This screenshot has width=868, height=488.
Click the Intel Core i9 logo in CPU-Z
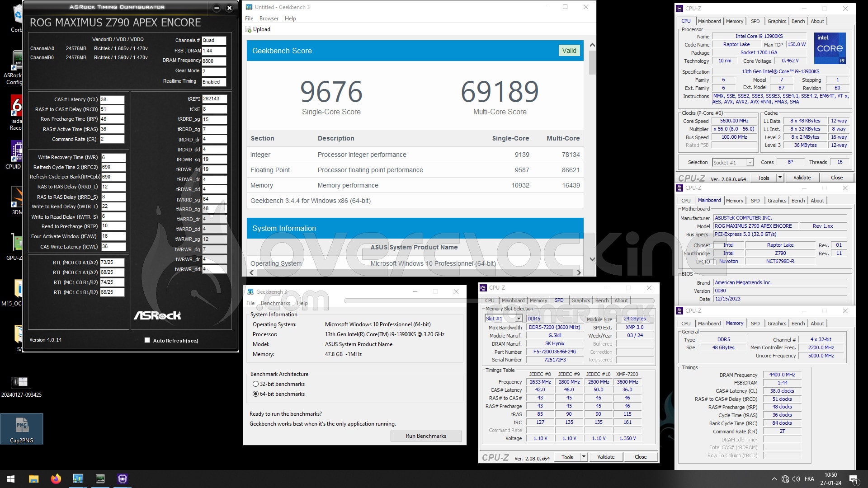tap(830, 48)
